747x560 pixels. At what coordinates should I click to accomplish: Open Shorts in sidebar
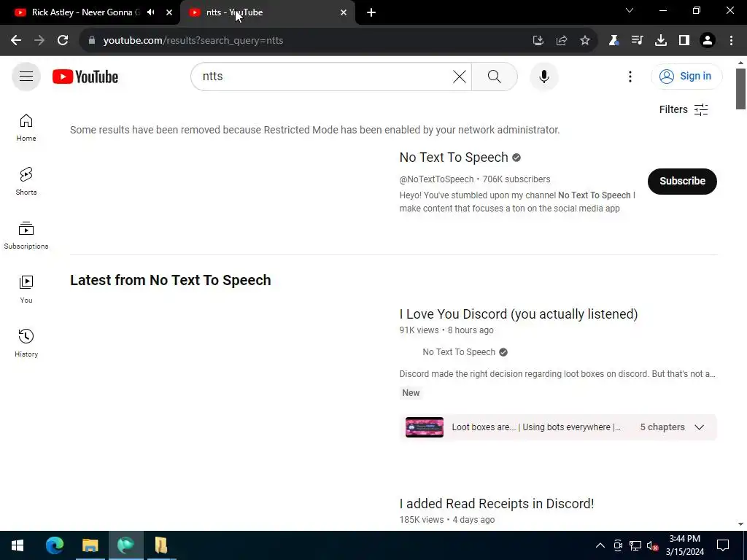26,182
